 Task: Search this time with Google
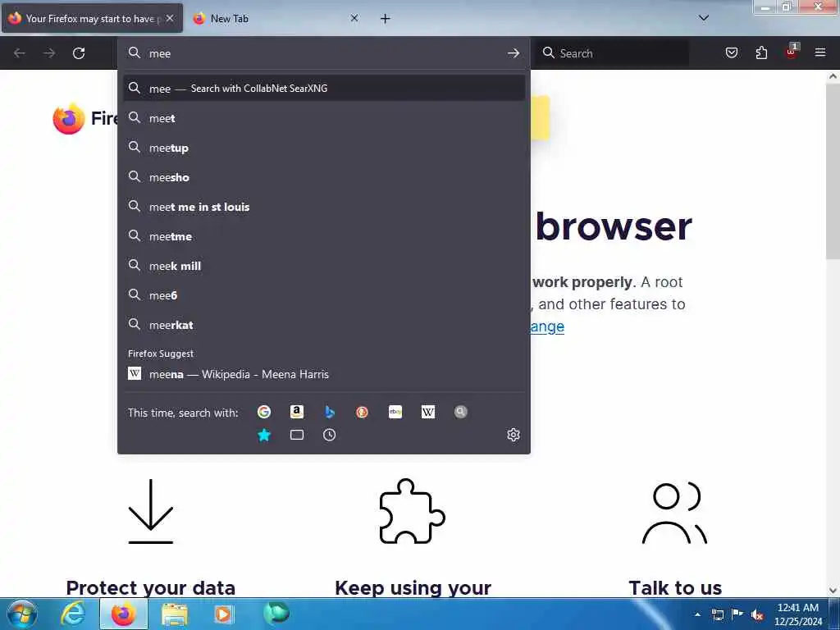(x=263, y=412)
